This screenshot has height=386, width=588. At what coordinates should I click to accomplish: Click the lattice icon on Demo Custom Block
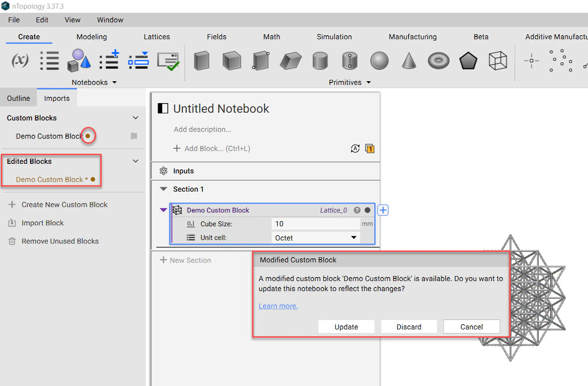[177, 210]
